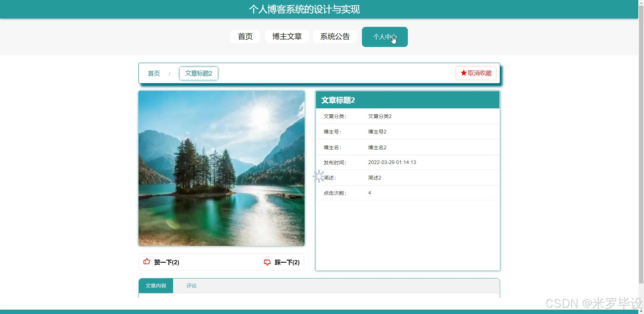Viewport: 644px width, 314px height.
Task: Click the 博主名: label
Action: click(x=332, y=148)
